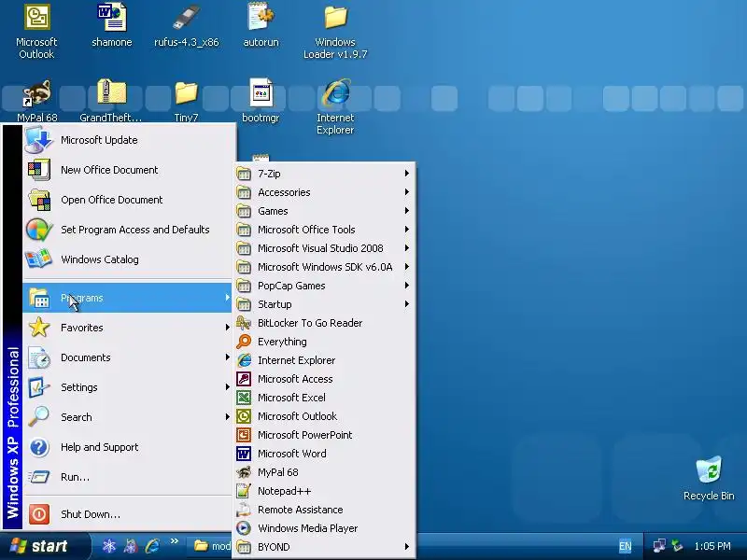747x560 pixels.
Task: Open Internet Explorer desktop icon
Action: tap(335, 107)
